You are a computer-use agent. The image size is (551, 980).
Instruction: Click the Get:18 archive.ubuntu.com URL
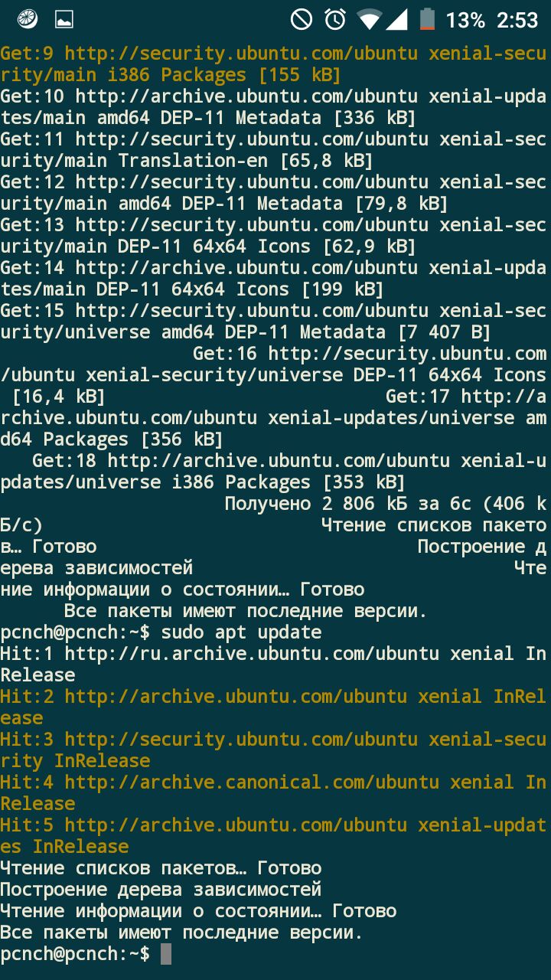(279, 461)
